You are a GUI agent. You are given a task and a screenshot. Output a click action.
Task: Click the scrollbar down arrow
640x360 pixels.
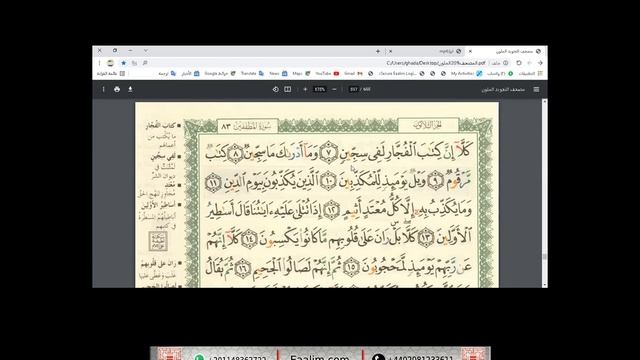point(544,285)
